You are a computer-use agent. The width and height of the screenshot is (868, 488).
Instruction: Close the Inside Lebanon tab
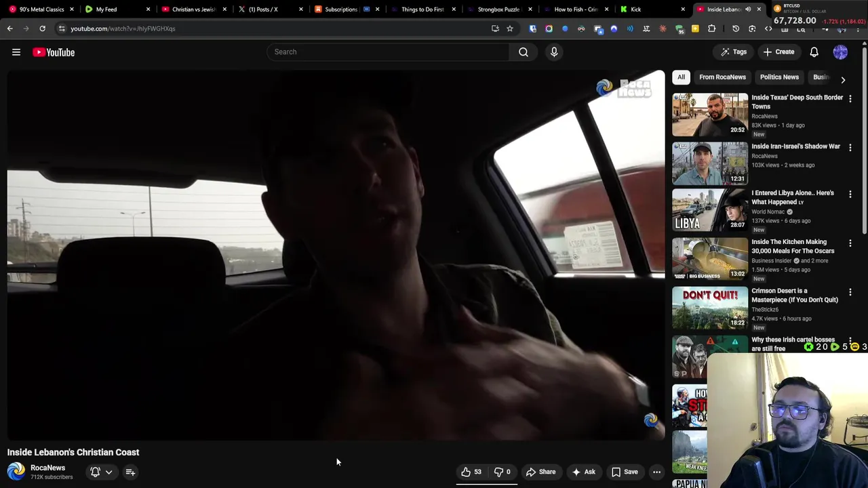point(759,9)
